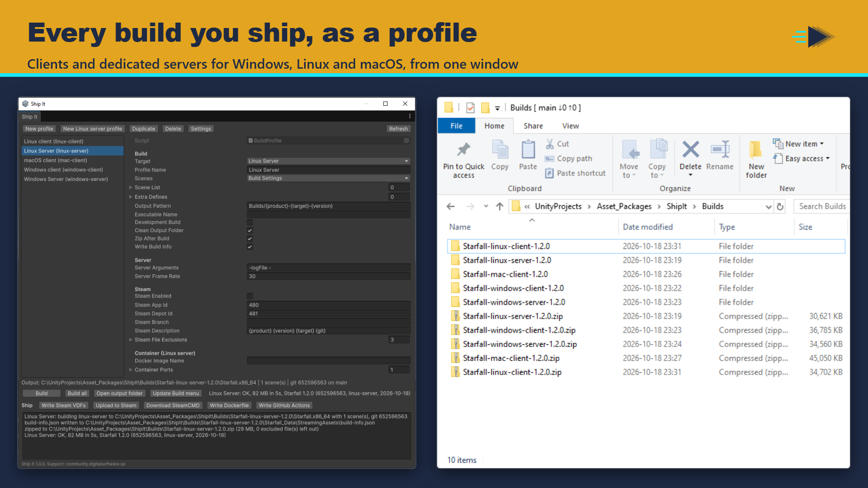Viewport: 868px width, 488px height.
Task: Uncheck Write Build Info checkbox
Action: coord(250,247)
